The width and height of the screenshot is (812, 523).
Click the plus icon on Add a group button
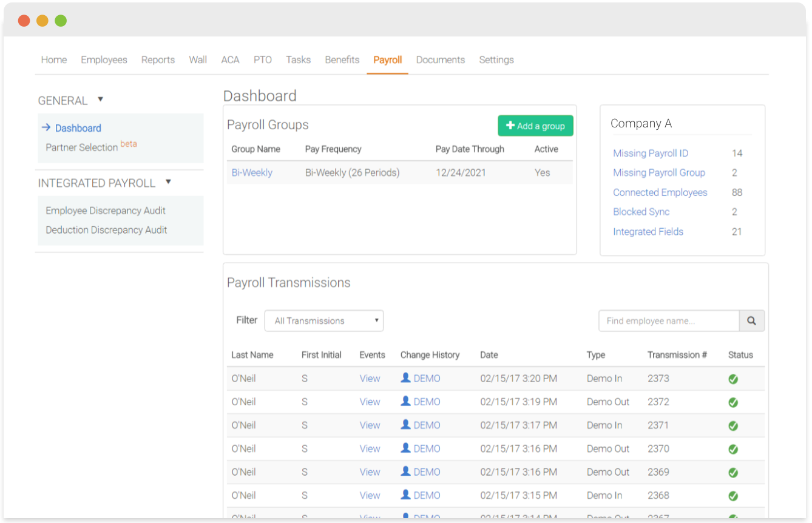click(510, 126)
